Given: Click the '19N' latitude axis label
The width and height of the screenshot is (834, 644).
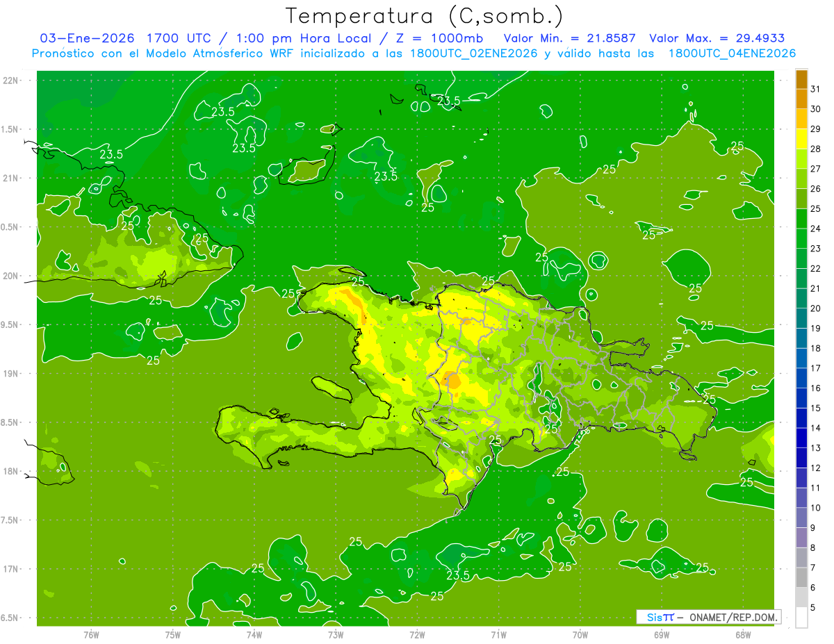Looking at the screenshot, I should [11, 373].
